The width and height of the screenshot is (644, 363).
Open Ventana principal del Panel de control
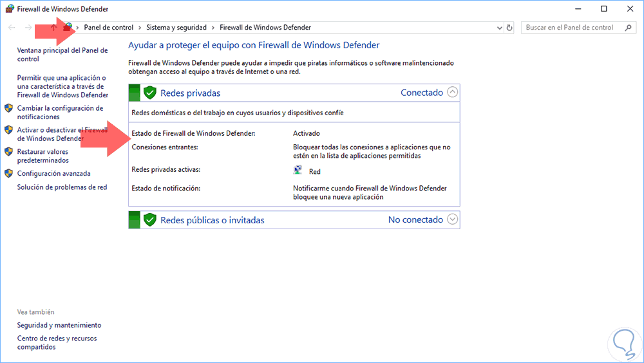click(x=62, y=55)
